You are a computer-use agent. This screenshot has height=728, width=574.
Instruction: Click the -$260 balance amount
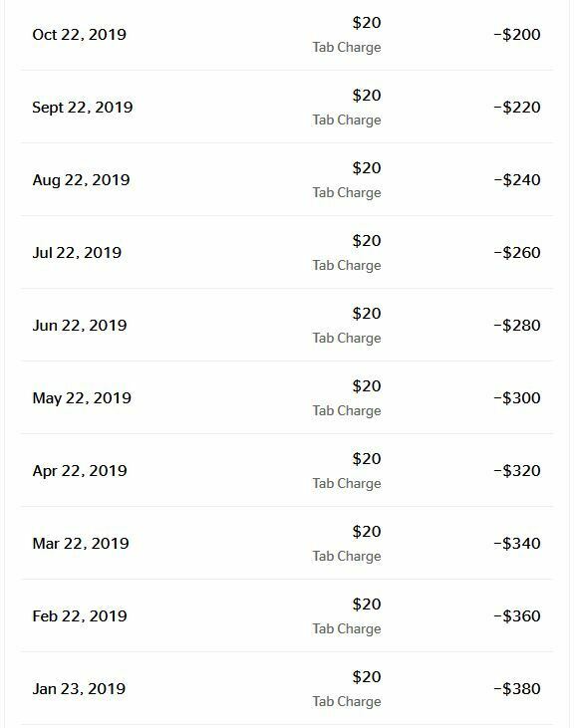click(517, 253)
